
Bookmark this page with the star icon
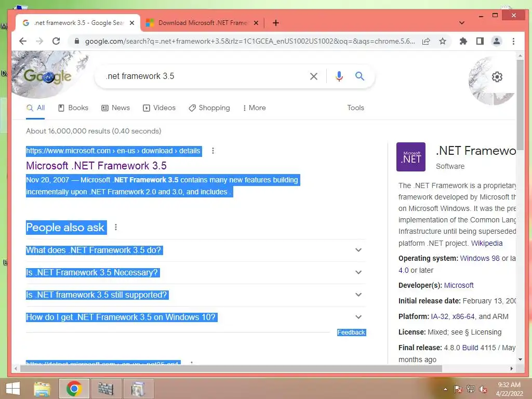(x=443, y=41)
